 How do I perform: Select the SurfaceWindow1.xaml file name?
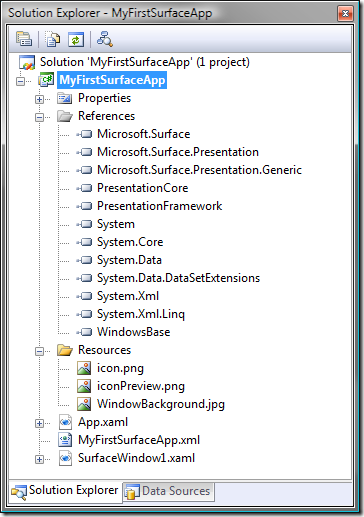(136, 458)
